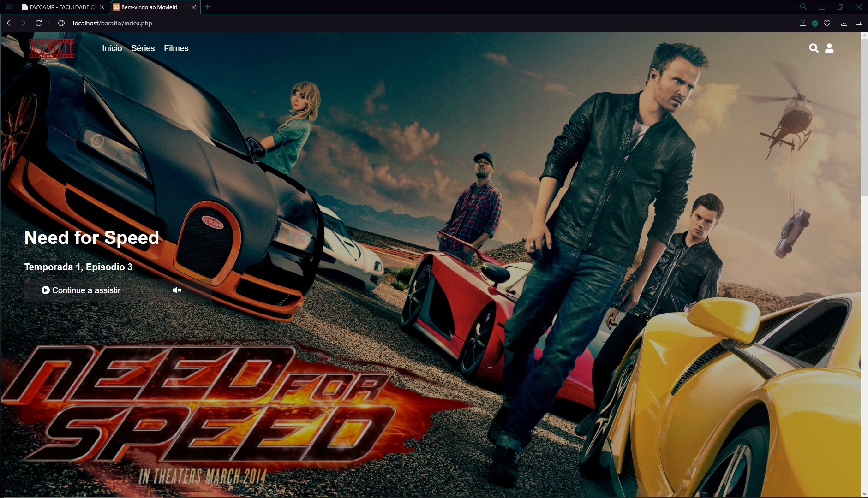
Task: Close the Bem-vindo ao MovieIt tab
Action: pos(193,7)
